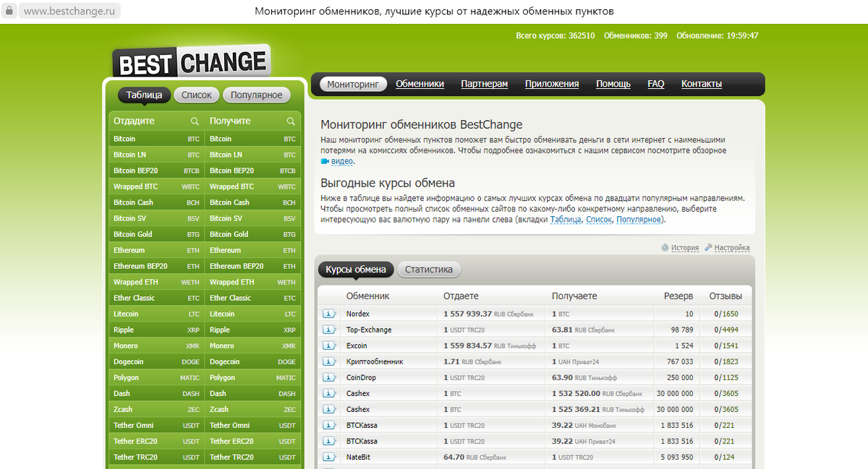Open the info icon for Excoin

click(329, 345)
